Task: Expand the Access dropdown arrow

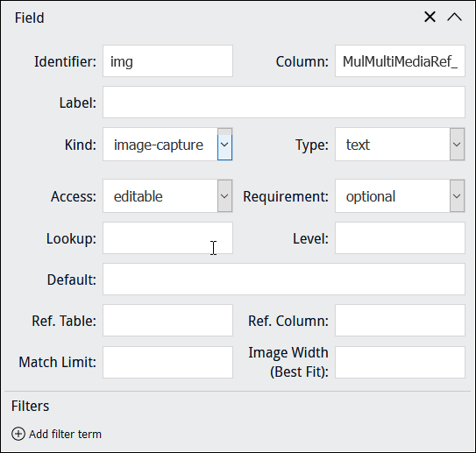Action: pos(225,196)
